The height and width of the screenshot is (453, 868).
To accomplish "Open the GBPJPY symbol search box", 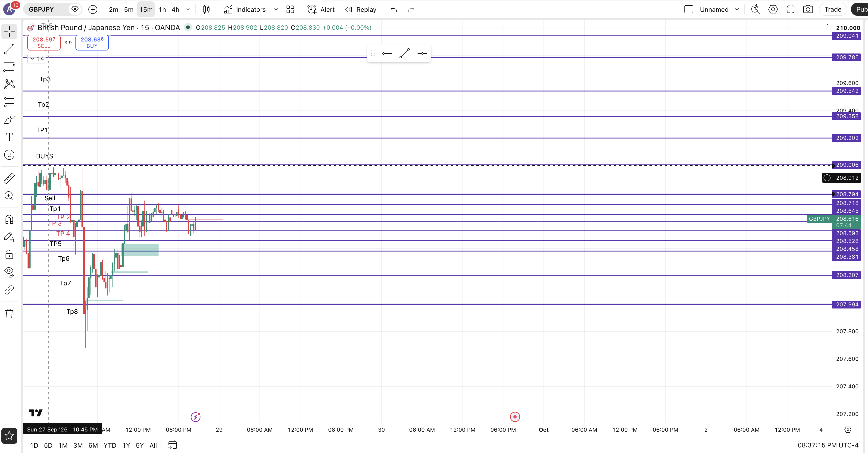I will coord(46,9).
